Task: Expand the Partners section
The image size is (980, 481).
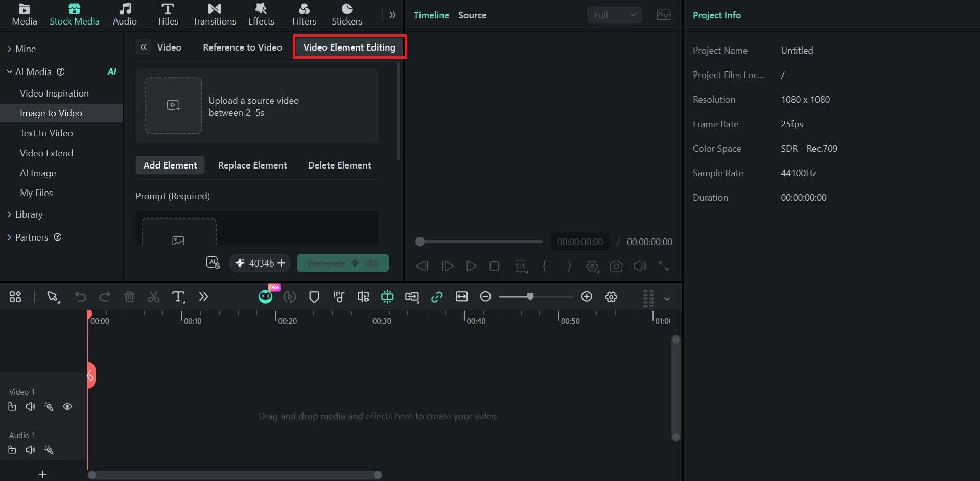Action: [x=9, y=237]
